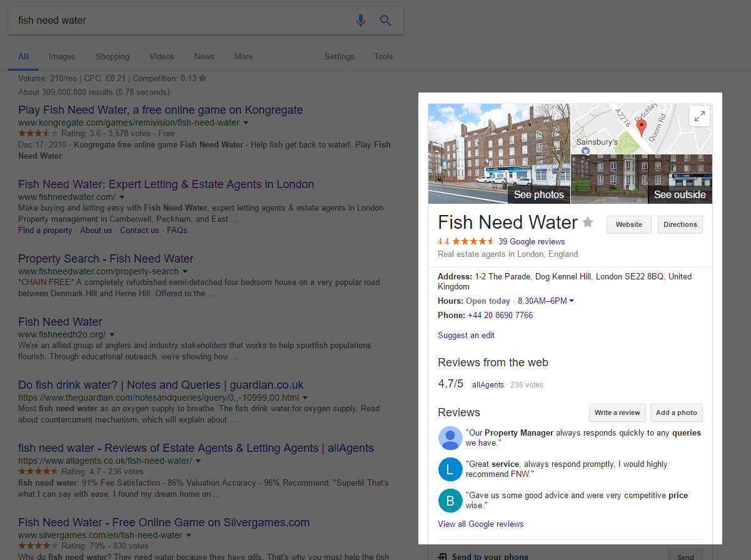The height and width of the screenshot is (560, 751).
Task: Click the 'About 309,000,000 results' text
Action: 94,92
